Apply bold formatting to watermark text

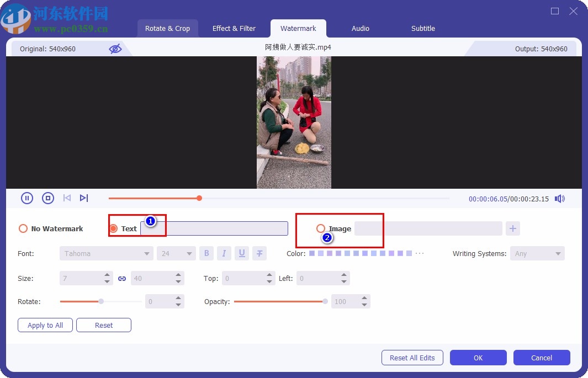click(x=206, y=253)
